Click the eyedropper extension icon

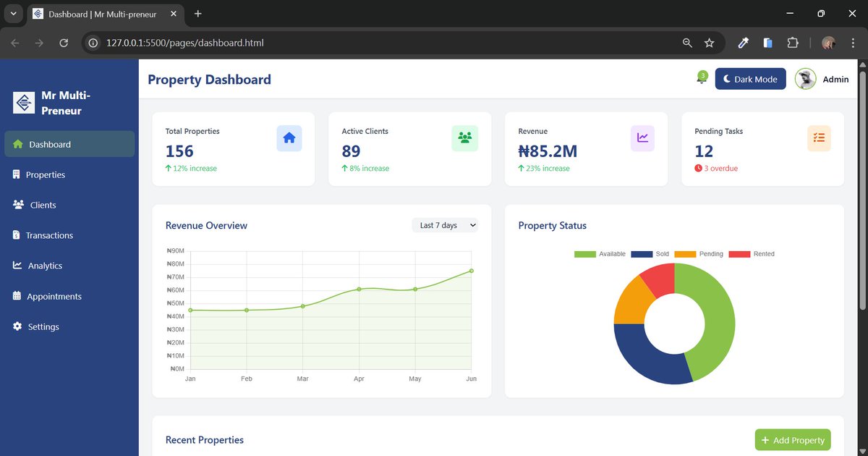tap(743, 43)
